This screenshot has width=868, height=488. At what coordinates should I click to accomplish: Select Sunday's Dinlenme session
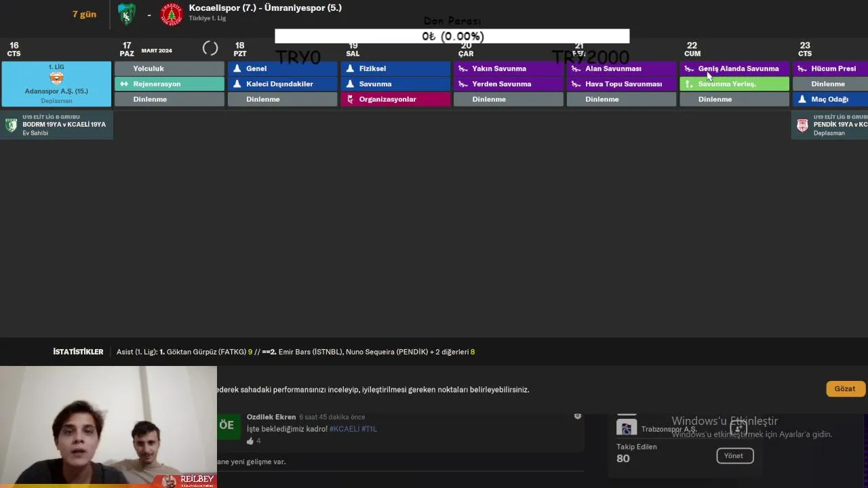pyautogui.click(x=169, y=99)
